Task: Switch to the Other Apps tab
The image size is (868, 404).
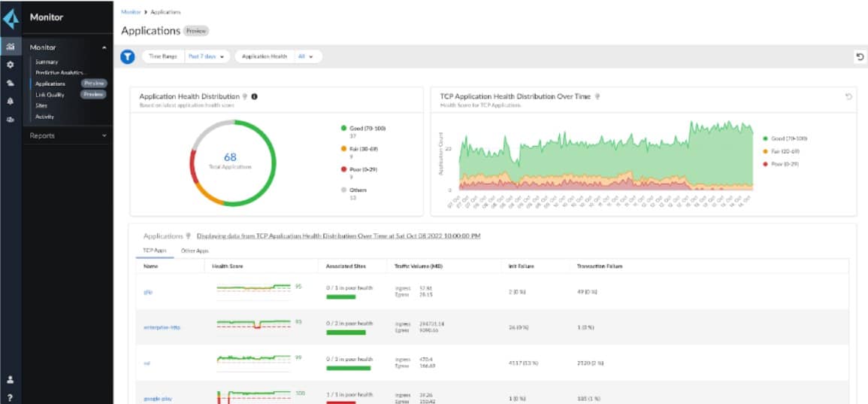Action: click(x=195, y=251)
